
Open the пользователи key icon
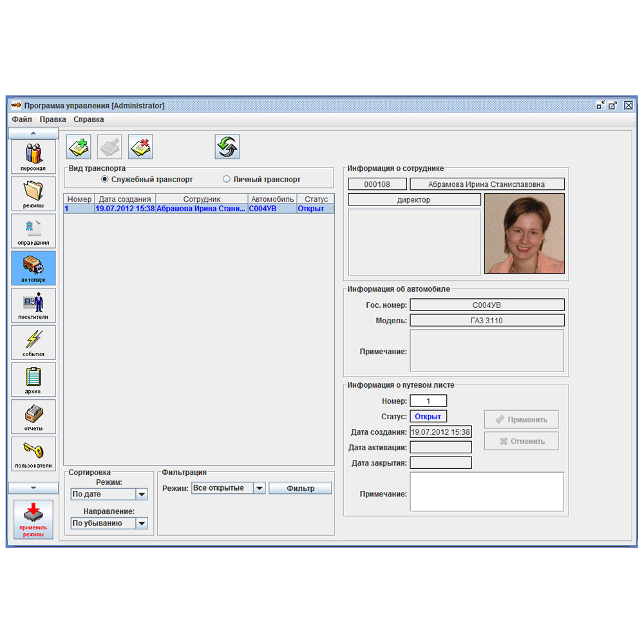(x=33, y=453)
